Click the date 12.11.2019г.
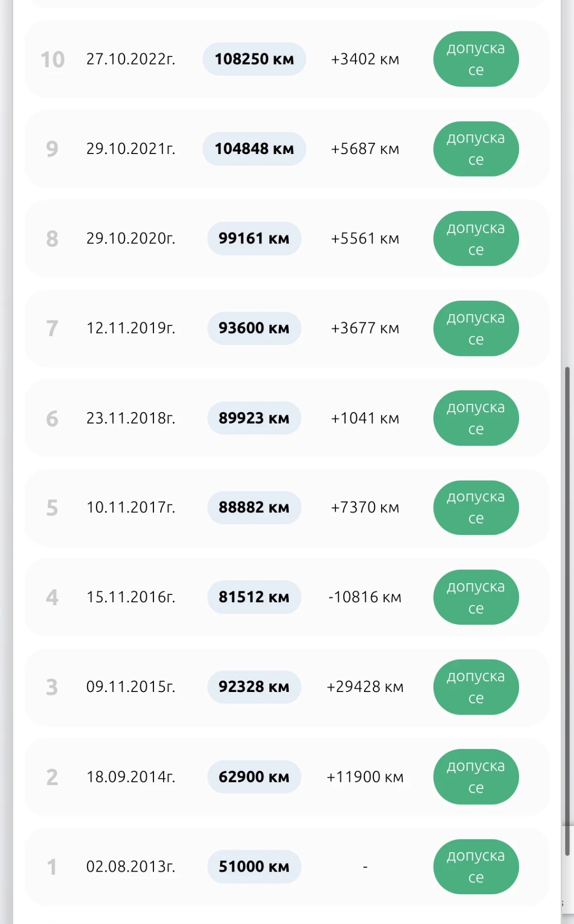The image size is (574, 924). click(131, 328)
